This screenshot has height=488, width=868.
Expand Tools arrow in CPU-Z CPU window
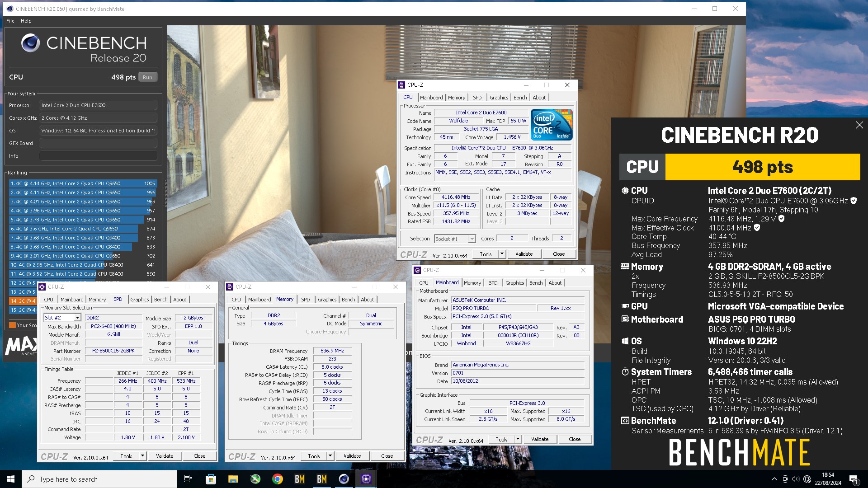tap(502, 254)
